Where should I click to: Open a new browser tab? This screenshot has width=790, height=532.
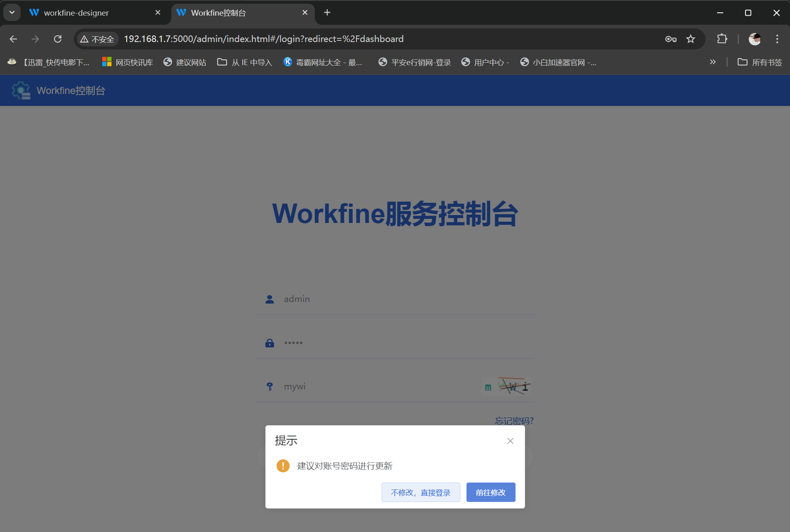point(327,12)
